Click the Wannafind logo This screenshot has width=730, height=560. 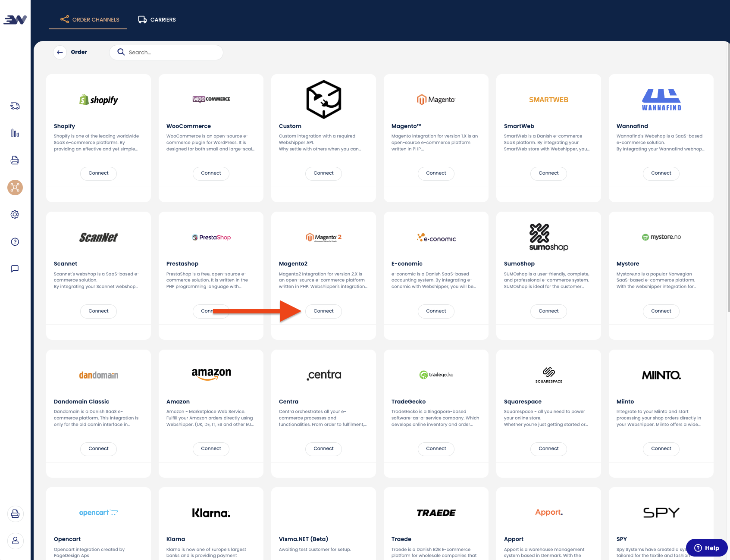[661, 100]
